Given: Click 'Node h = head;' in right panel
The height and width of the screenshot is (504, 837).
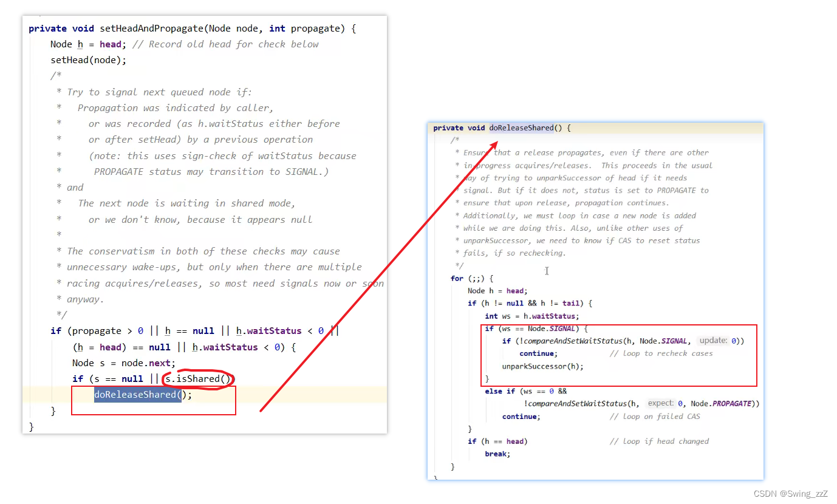Looking at the screenshot, I should [x=497, y=291].
